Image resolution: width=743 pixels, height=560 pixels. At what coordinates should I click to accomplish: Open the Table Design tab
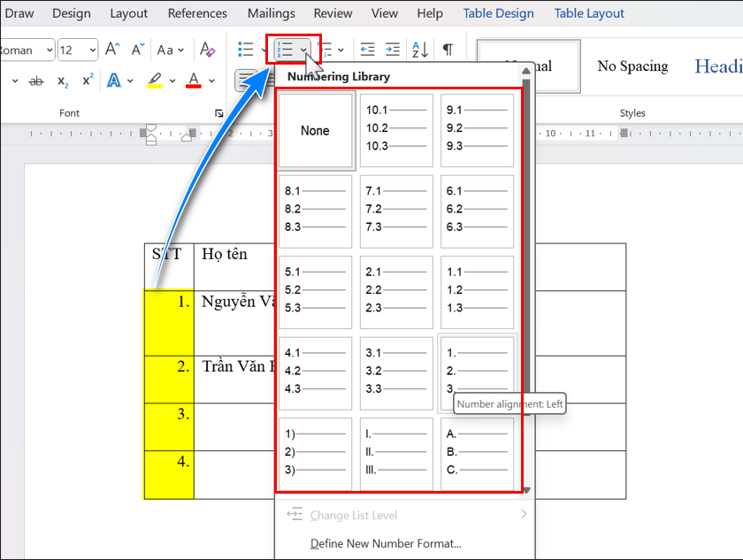[499, 13]
